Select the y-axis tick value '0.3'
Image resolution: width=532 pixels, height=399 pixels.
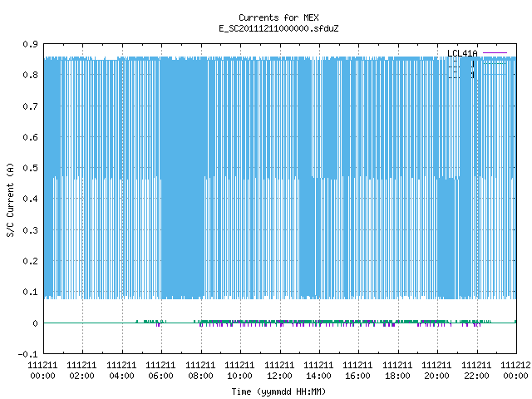[30, 230]
